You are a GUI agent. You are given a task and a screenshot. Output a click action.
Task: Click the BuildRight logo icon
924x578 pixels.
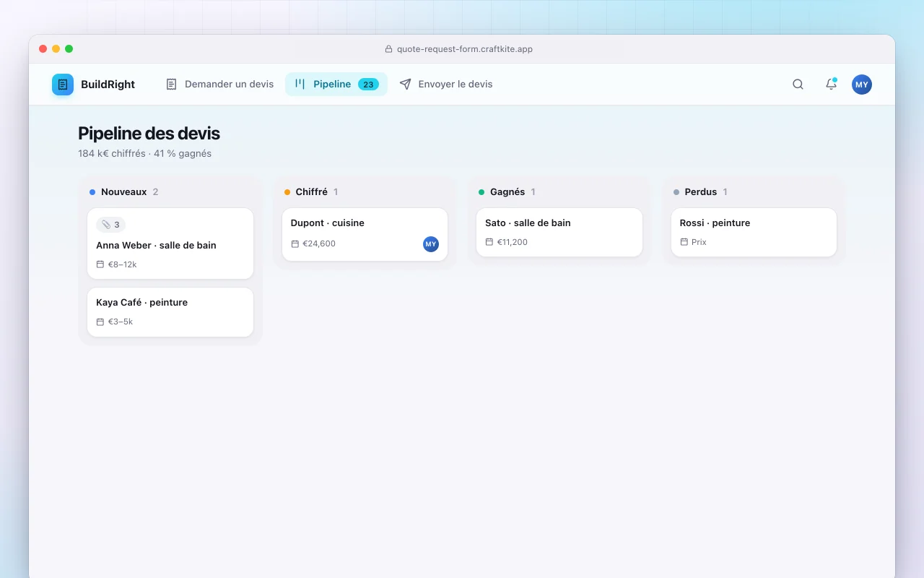(x=63, y=85)
